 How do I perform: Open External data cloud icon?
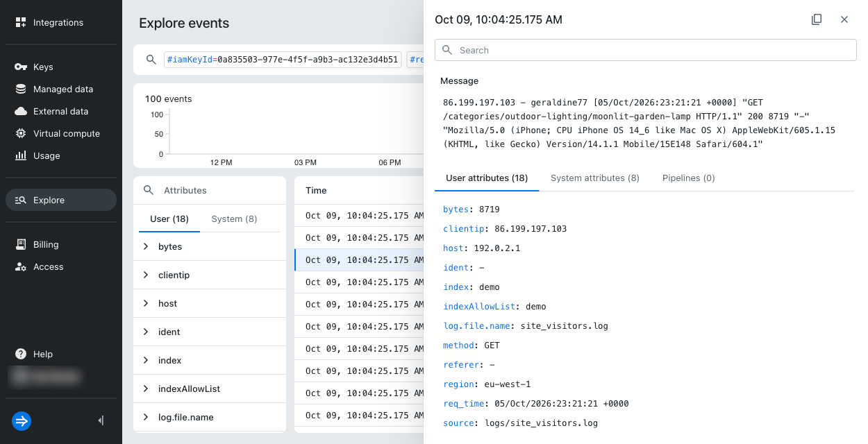(21, 111)
